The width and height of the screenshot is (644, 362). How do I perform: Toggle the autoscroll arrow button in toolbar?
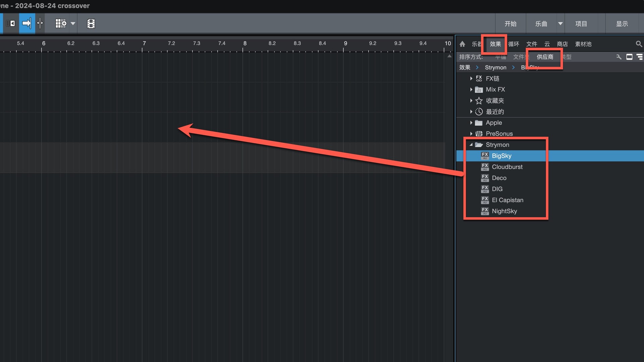tap(27, 23)
